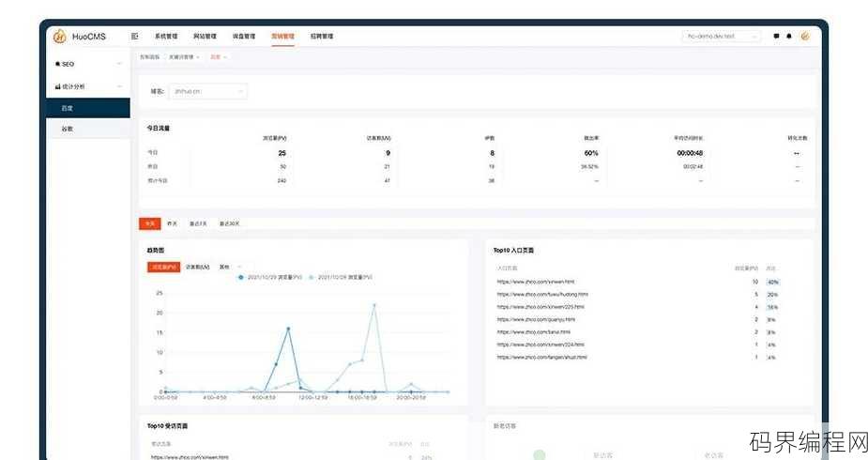Select the 浏览量(PV) trend button

coord(164,267)
